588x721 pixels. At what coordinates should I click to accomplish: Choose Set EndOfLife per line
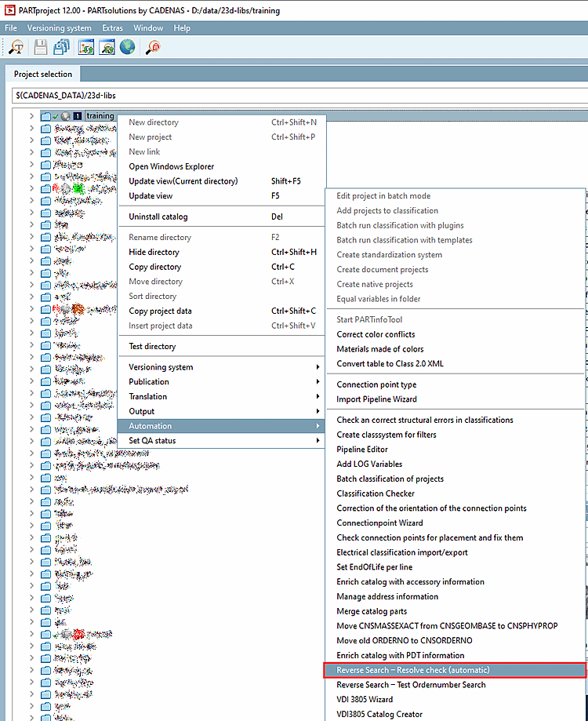pos(455,567)
